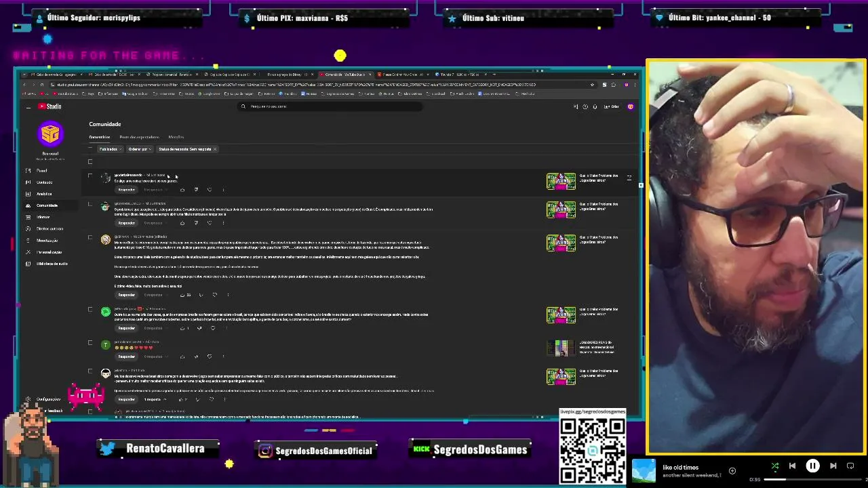The image size is (868, 488).
Task: Switch to Posts dos espectadores tab
Action: pos(139,137)
